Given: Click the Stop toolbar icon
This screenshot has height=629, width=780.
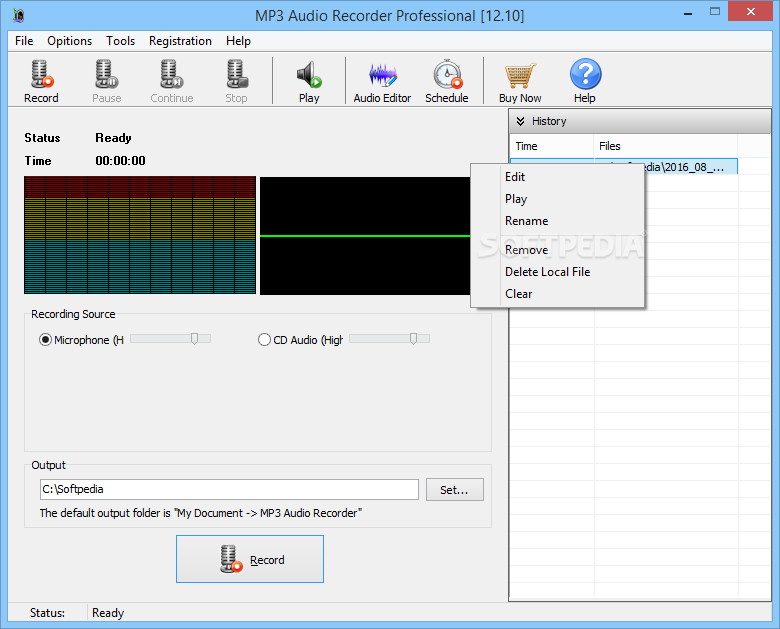Looking at the screenshot, I should [236, 81].
